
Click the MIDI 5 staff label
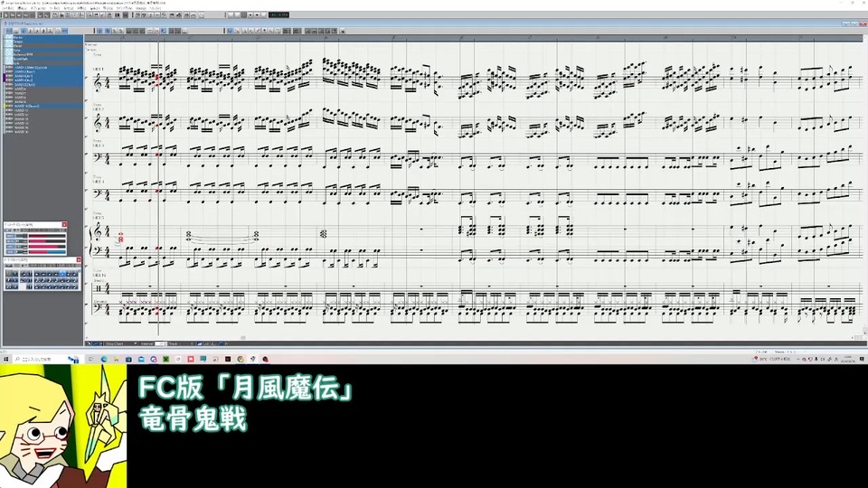98,218
